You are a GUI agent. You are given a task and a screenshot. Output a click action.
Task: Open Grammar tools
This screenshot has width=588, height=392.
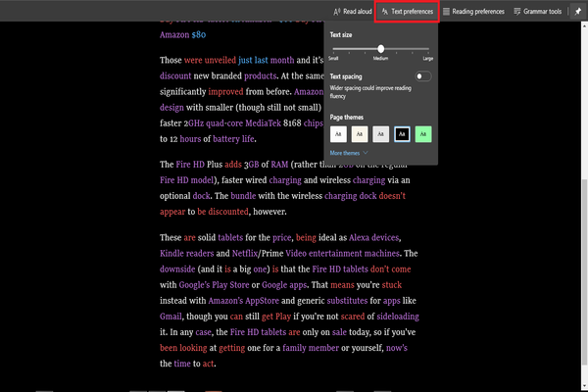coord(537,12)
